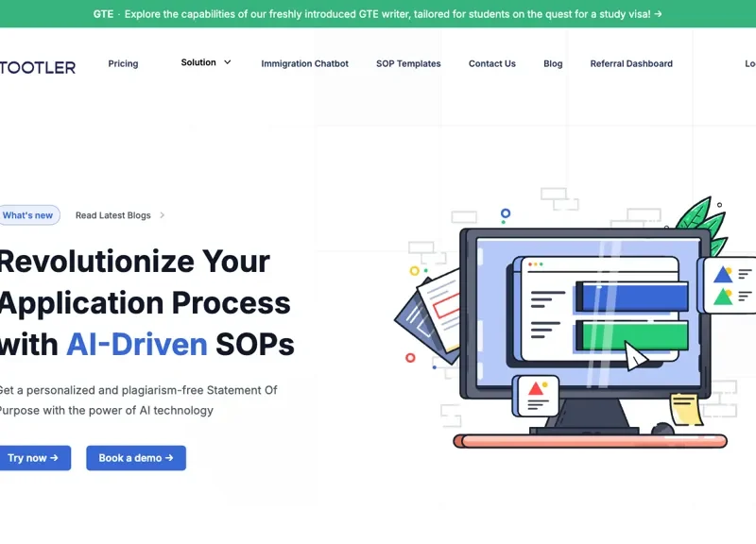Click the Tootler logo

click(38, 66)
